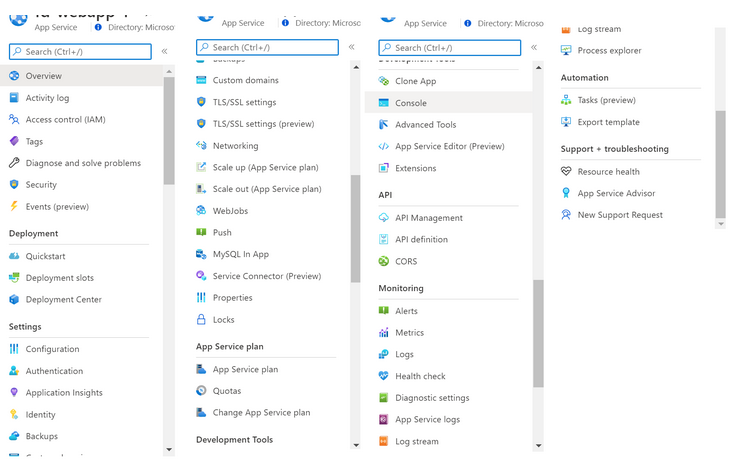This screenshot has width=752, height=470.
Task: Click the WebJobs icon
Action: 201,211
